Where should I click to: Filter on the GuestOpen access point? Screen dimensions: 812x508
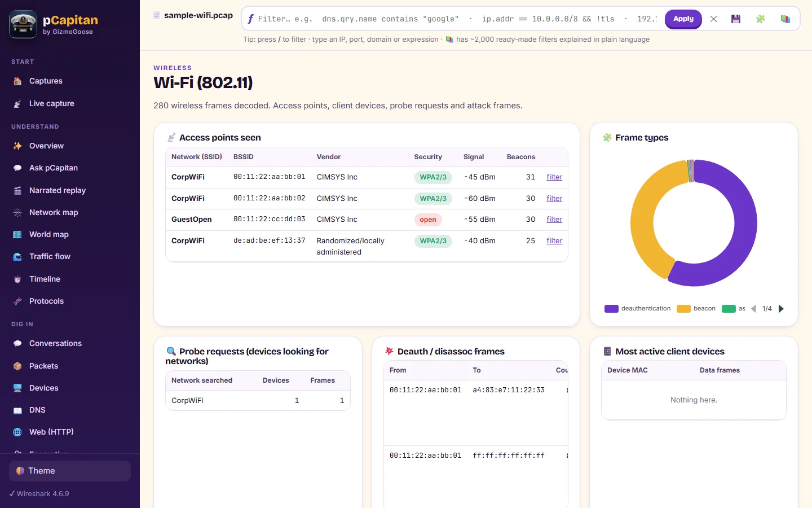coord(554,220)
